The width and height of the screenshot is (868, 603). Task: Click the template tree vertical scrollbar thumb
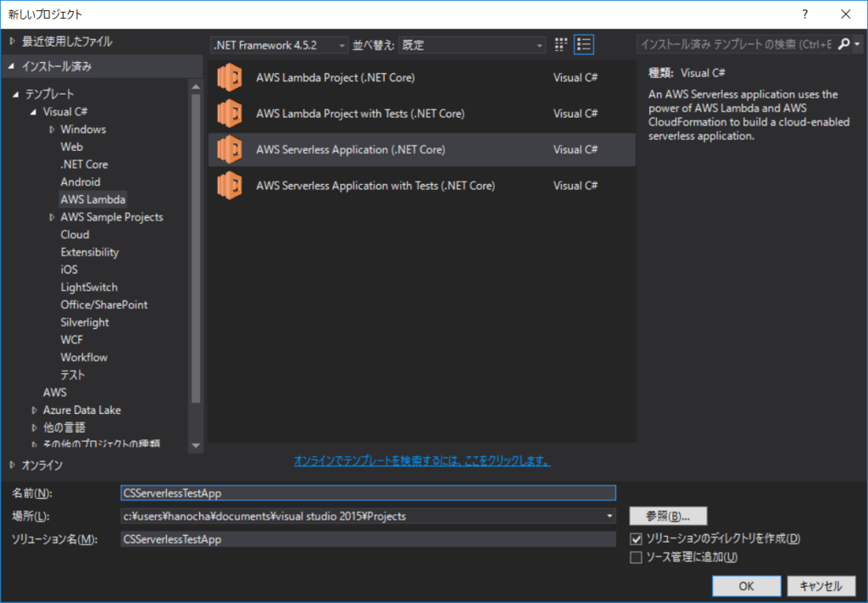tap(196, 248)
